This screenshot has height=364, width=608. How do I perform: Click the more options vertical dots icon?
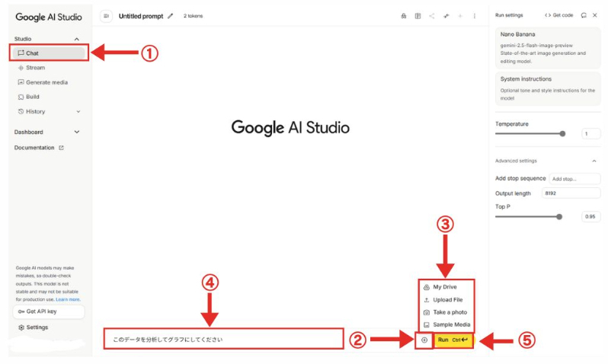474,16
